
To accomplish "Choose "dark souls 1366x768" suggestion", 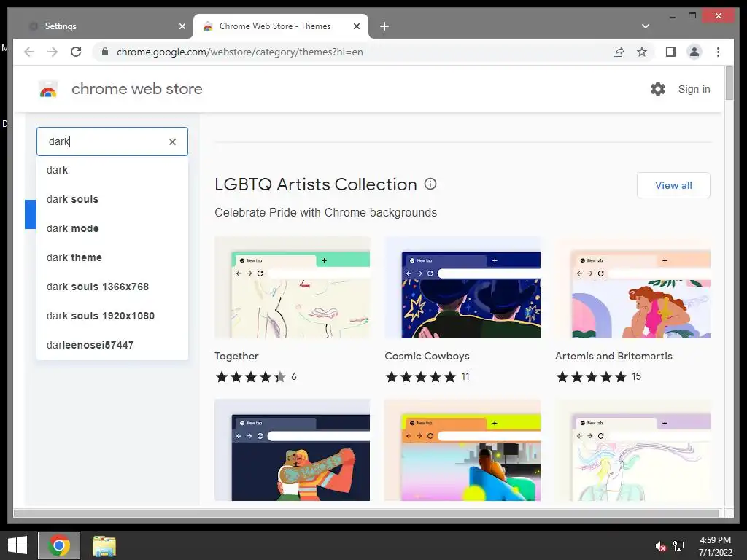I will click(x=112, y=287).
